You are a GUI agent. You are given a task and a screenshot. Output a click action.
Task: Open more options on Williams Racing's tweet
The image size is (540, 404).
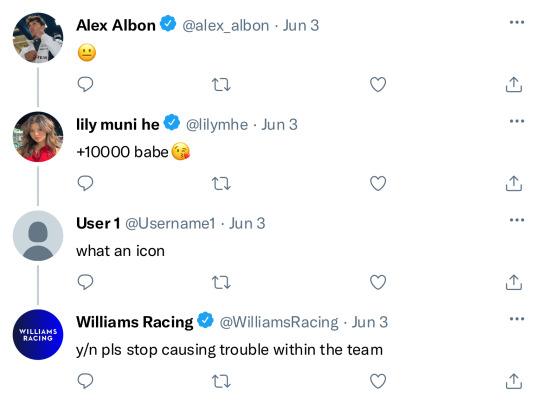517,319
